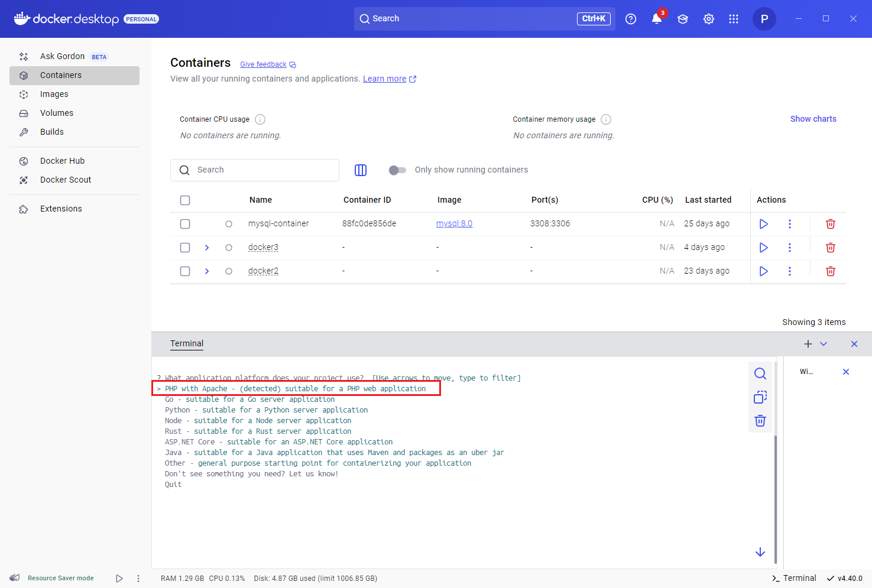Open Docker Hub in sidebar
Viewport: 872px width, 588px height.
point(74,161)
